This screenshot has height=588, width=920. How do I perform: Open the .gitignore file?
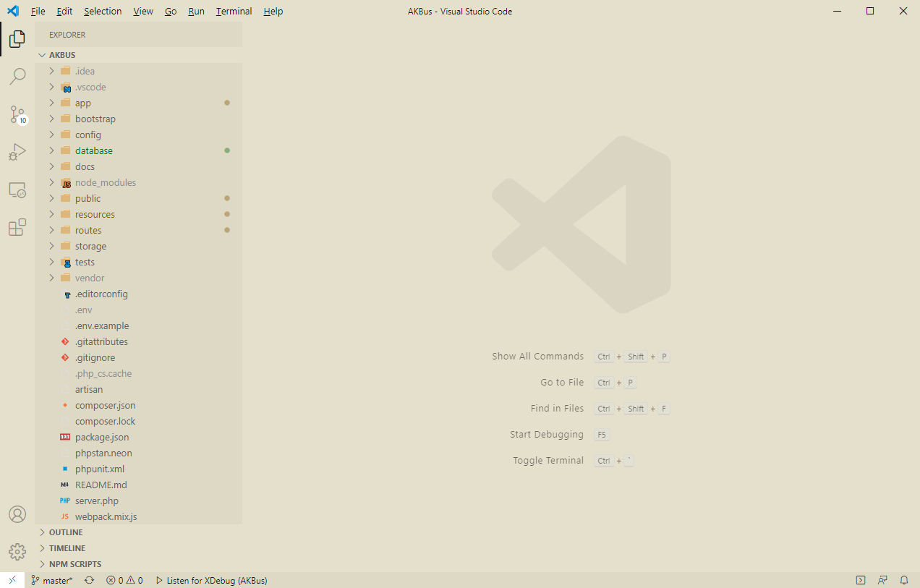coord(139,357)
